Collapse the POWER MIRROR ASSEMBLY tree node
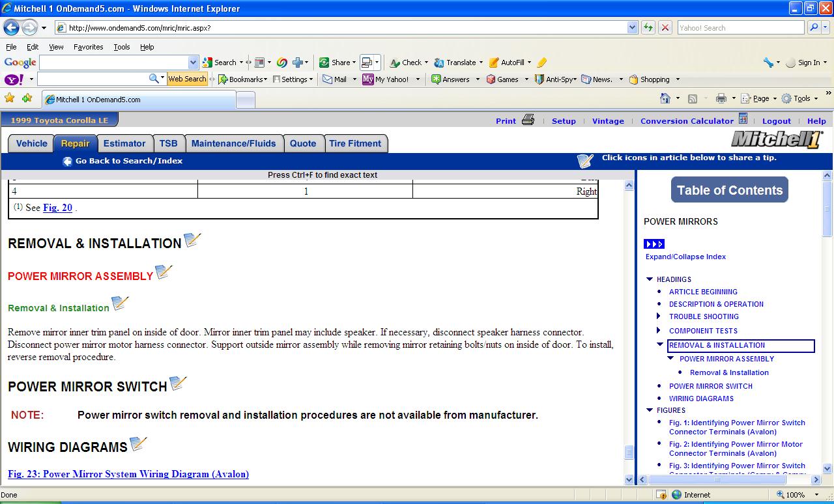Screen dimensions: 834x504 (x=670, y=358)
